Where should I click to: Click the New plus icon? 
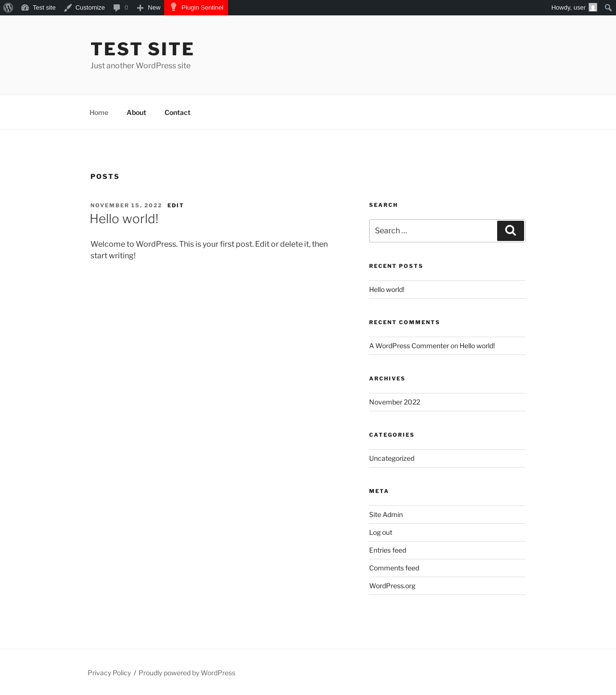click(140, 8)
